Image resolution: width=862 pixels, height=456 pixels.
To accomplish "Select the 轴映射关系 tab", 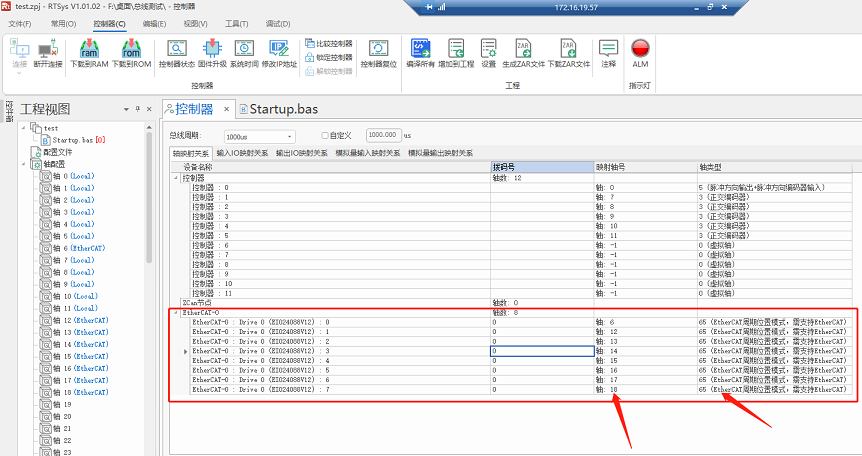I will (x=191, y=153).
